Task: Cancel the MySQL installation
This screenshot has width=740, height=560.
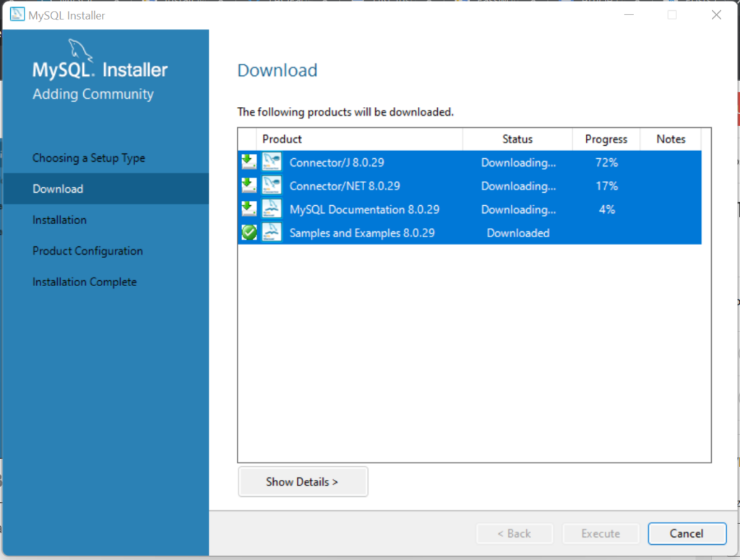Action: pos(687,533)
